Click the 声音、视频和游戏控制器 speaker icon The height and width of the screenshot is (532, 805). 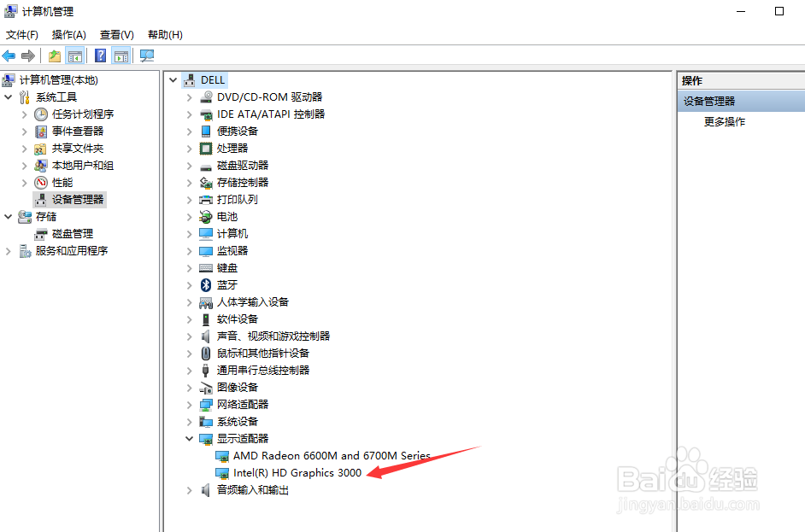[x=206, y=336]
